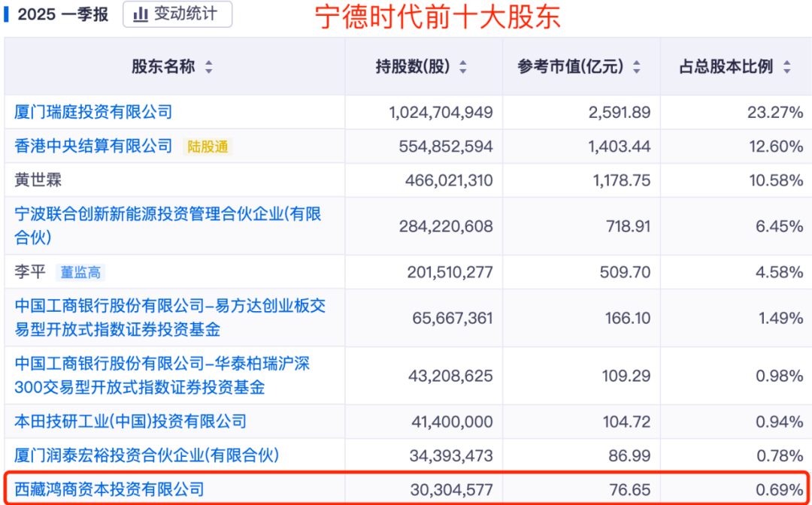Select market value 718.91
The width and height of the screenshot is (812, 505).
(629, 226)
